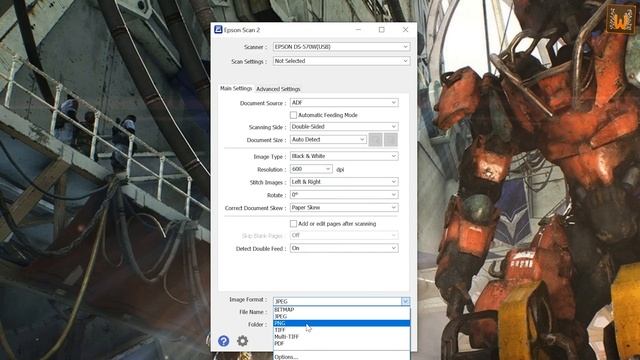Check Add or edit pages after scanning
640x360 pixels.
[293, 224]
